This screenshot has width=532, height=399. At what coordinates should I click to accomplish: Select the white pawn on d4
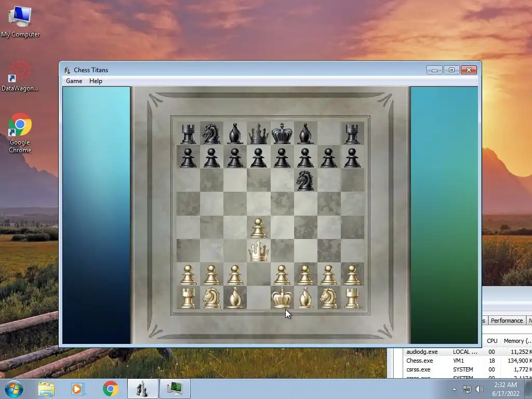pos(259,228)
